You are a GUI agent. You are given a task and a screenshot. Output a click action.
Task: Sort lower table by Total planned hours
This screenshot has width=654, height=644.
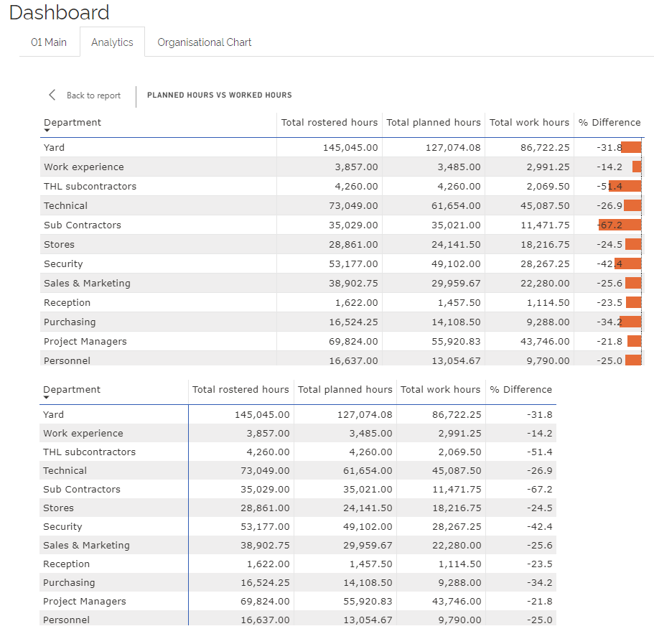tap(345, 389)
